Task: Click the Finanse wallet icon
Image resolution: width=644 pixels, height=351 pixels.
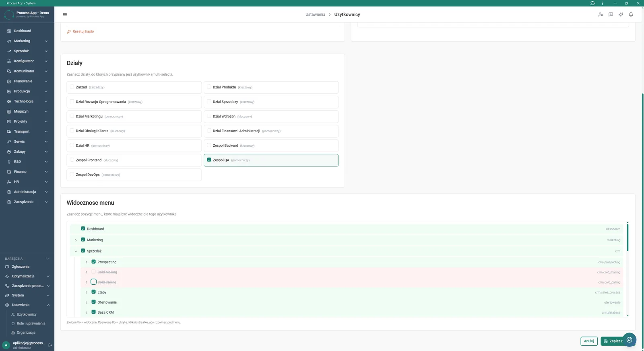Action: (x=9, y=172)
